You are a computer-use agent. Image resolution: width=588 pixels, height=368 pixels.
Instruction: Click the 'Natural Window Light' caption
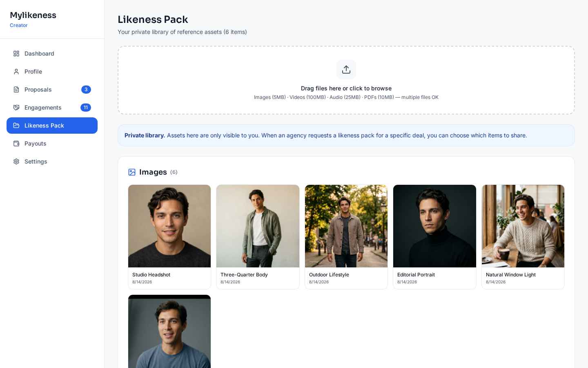511,275
